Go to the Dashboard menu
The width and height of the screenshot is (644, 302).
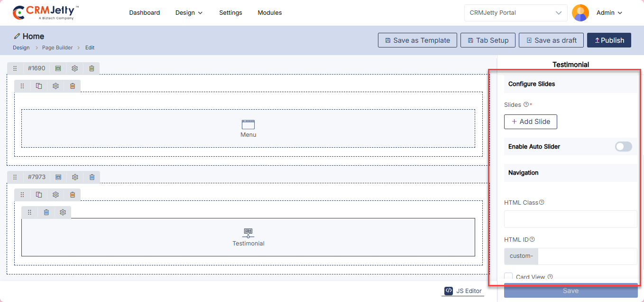click(144, 13)
